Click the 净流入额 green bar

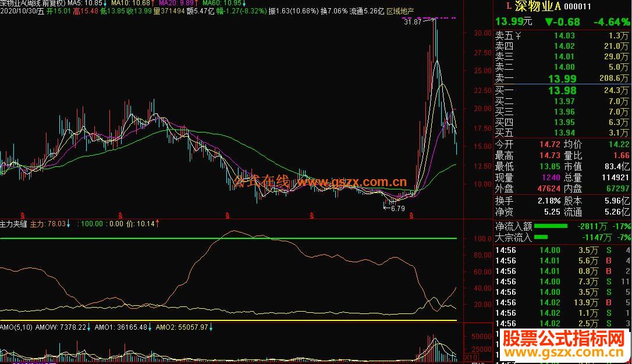(x=551, y=226)
